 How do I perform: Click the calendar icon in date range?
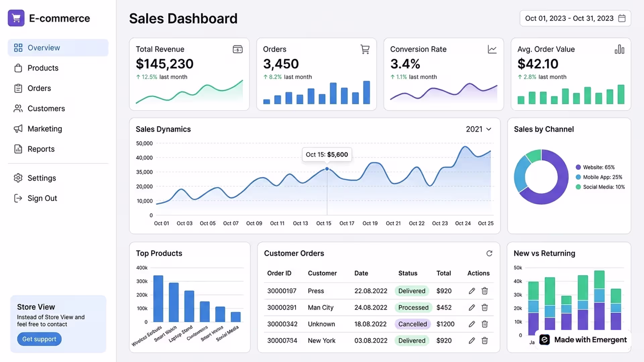coord(622,18)
